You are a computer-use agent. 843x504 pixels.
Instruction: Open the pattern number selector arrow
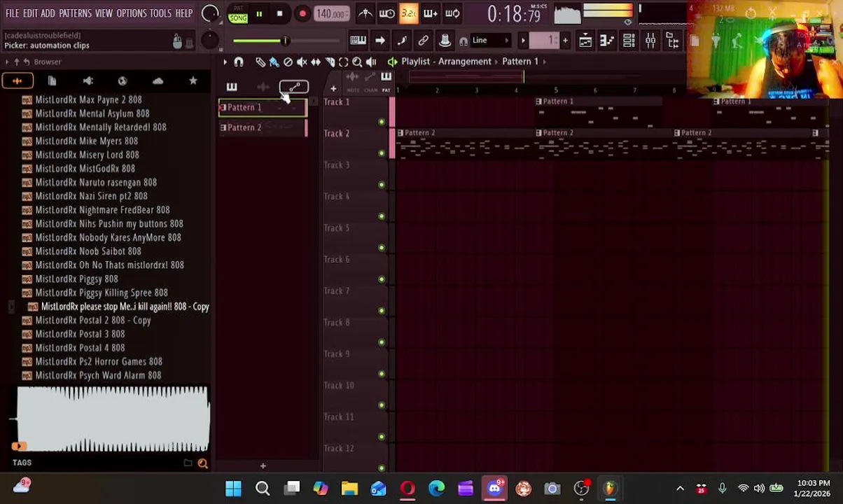pos(522,41)
